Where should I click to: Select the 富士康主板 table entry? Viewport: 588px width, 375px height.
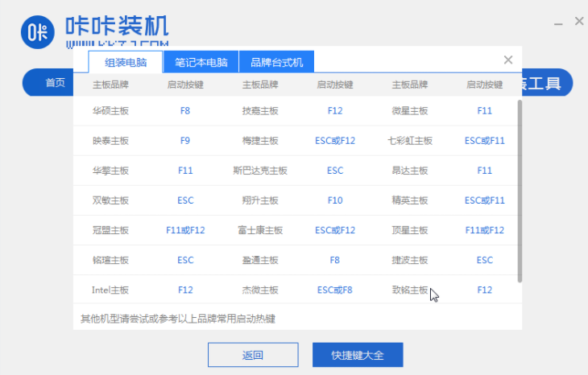click(260, 230)
